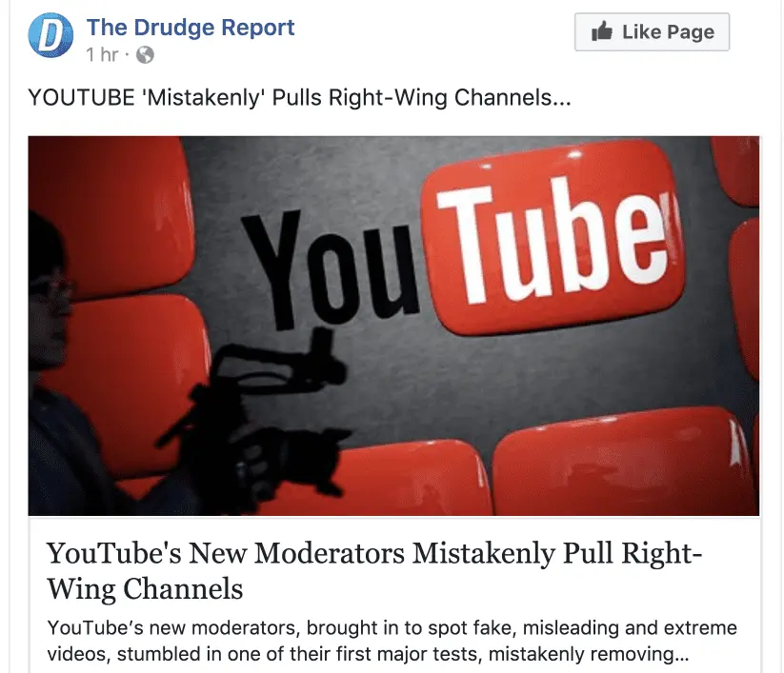Click the cameraman's head silhouette
784x673 pixels.
(x=48, y=289)
